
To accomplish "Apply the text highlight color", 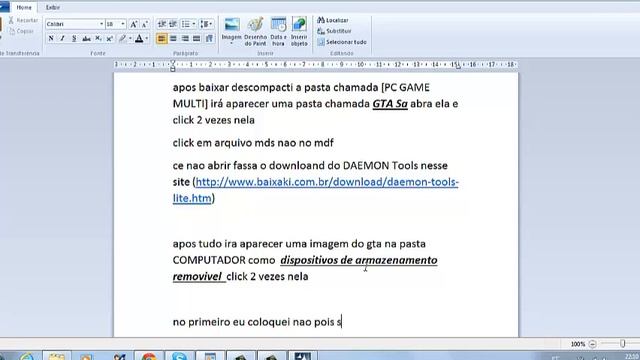I will [x=122, y=39].
